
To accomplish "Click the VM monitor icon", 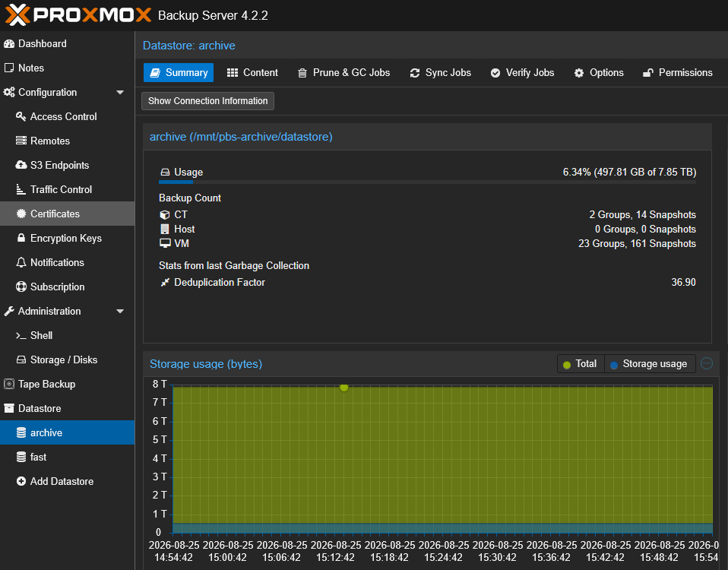I will pyautogui.click(x=165, y=243).
